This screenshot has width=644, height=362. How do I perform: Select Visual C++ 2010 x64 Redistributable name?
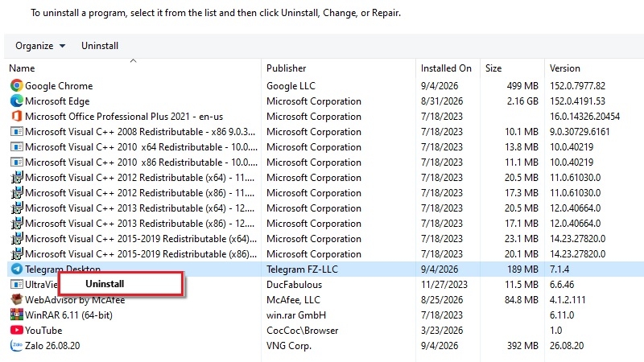142,147
